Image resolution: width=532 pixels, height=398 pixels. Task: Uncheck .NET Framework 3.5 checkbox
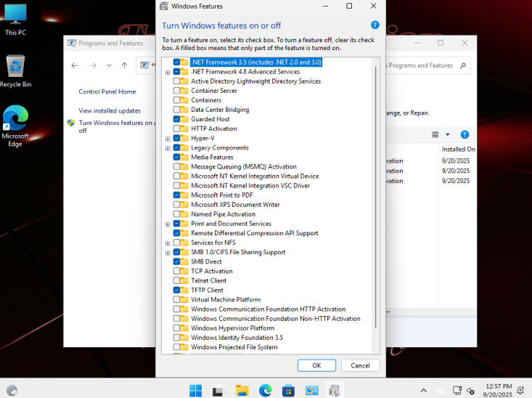click(176, 62)
